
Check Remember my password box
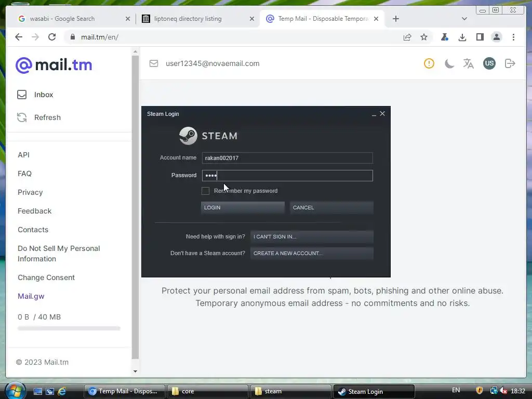[x=205, y=191]
